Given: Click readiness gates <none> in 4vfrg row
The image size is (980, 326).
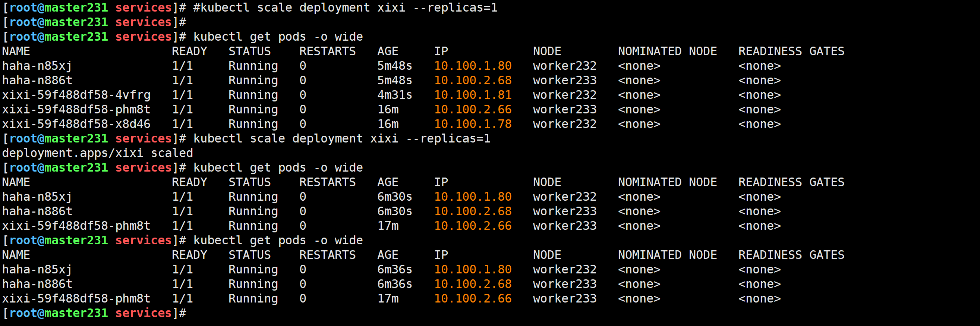Looking at the screenshot, I should 759,95.
